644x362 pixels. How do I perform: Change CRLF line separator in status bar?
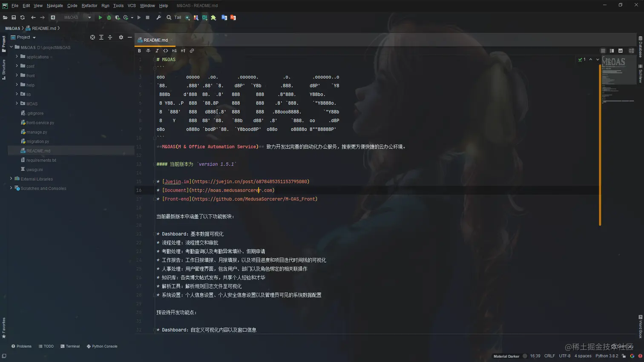[549, 356]
